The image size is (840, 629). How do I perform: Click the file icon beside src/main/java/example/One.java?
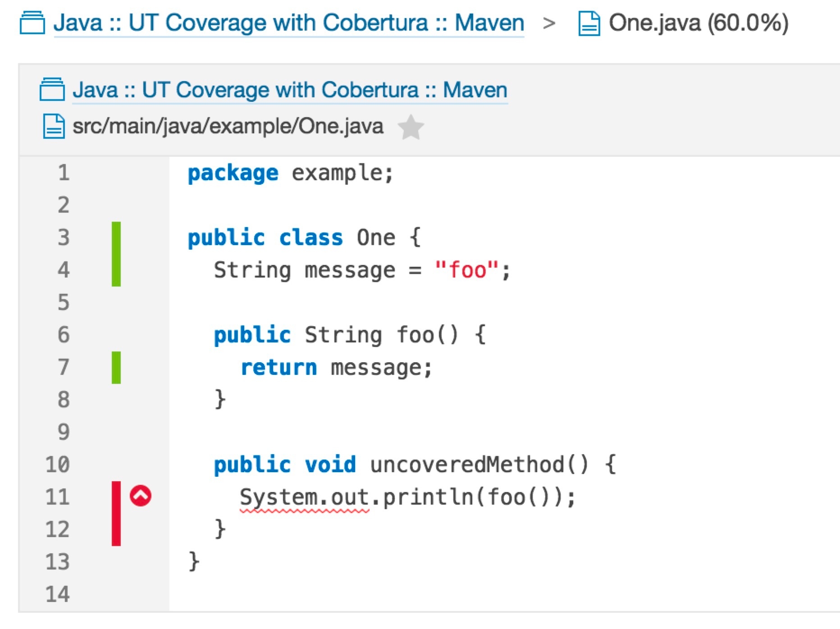[54, 126]
